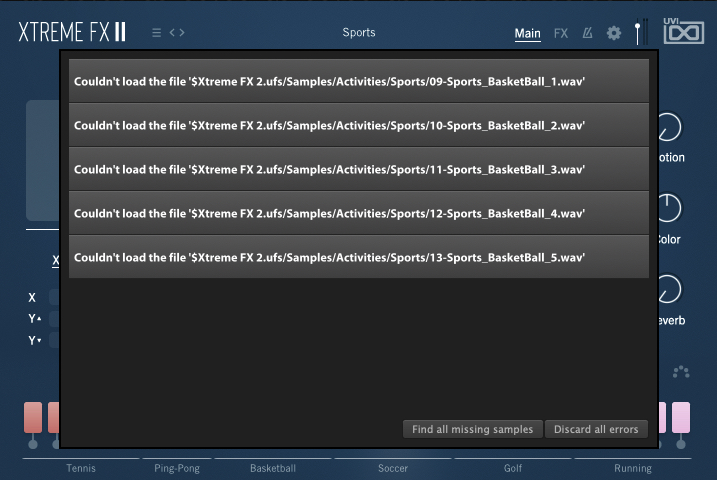717x480 pixels.
Task: Click the Sports preset name
Action: pyautogui.click(x=359, y=32)
